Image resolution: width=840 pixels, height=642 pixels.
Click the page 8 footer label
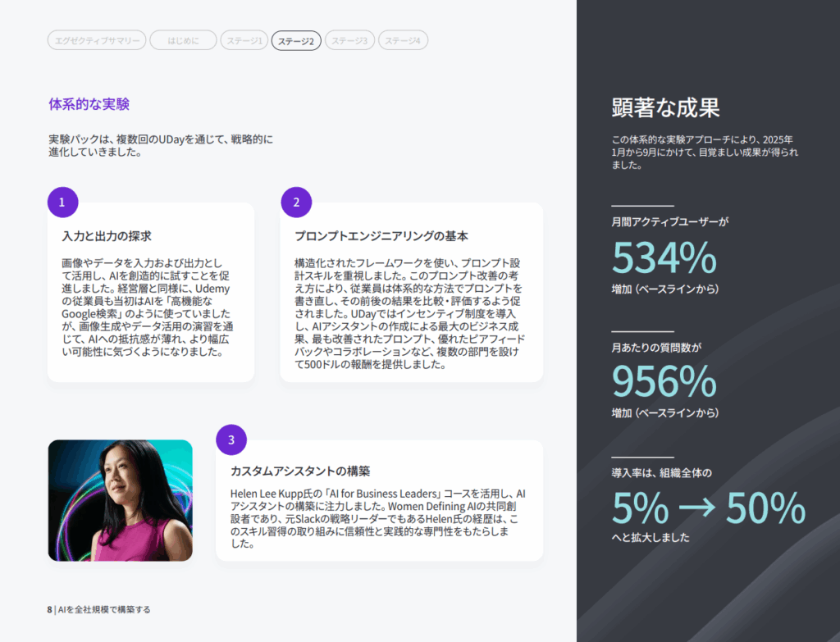[x=98, y=609]
